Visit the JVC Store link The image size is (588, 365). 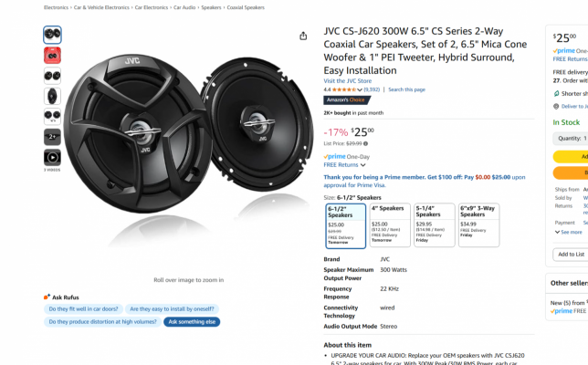(347, 80)
